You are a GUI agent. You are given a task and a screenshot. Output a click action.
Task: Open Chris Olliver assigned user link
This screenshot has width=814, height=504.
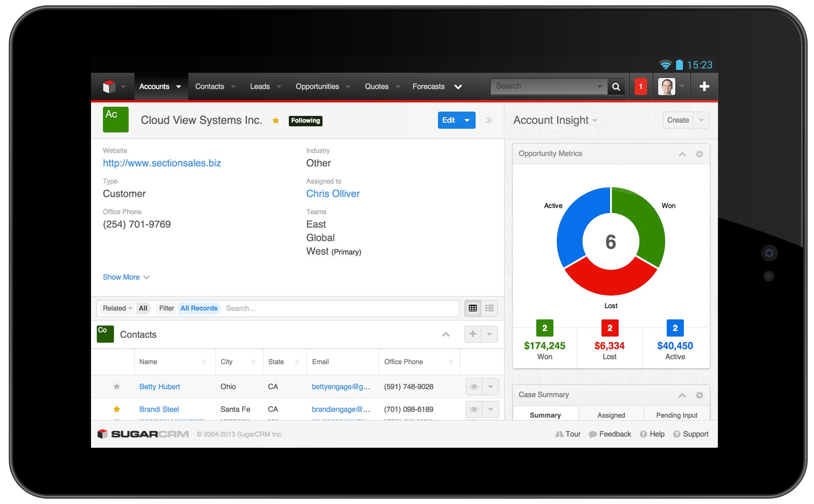pos(333,194)
